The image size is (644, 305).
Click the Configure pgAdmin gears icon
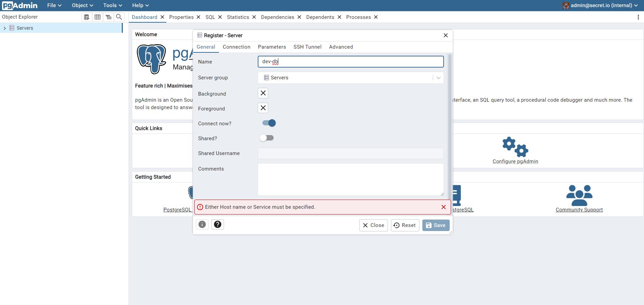tap(515, 147)
